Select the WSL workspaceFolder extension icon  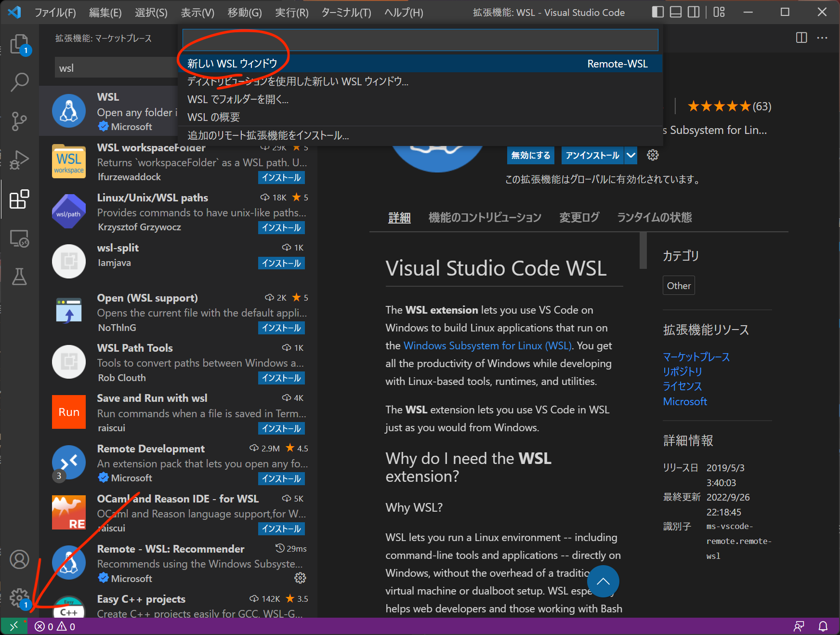click(69, 161)
